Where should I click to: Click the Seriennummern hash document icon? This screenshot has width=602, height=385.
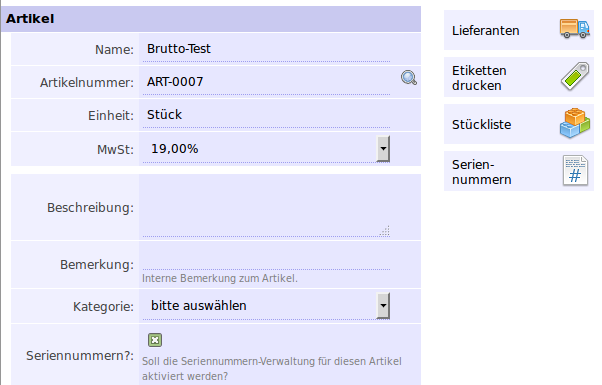575,170
